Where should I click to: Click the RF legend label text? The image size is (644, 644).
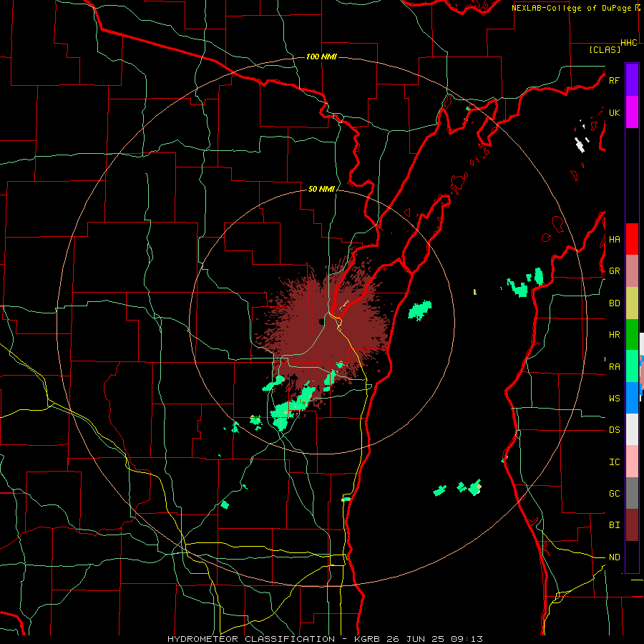(614, 80)
